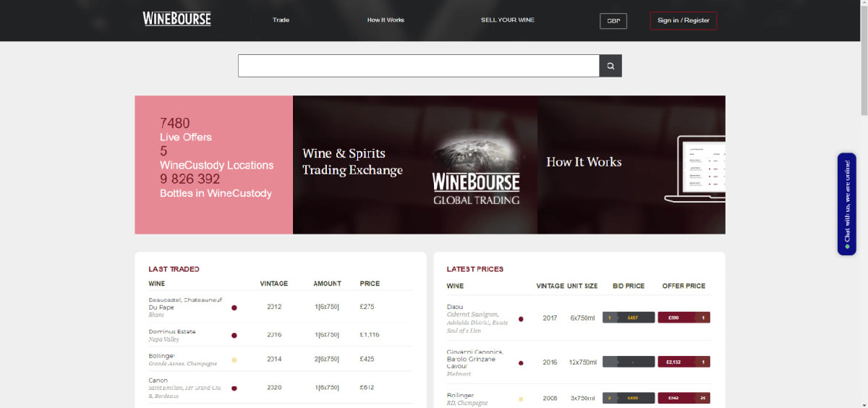The image size is (868, 408).
Task: Click price £425 in Last Traded
Action: click(368, 359)
